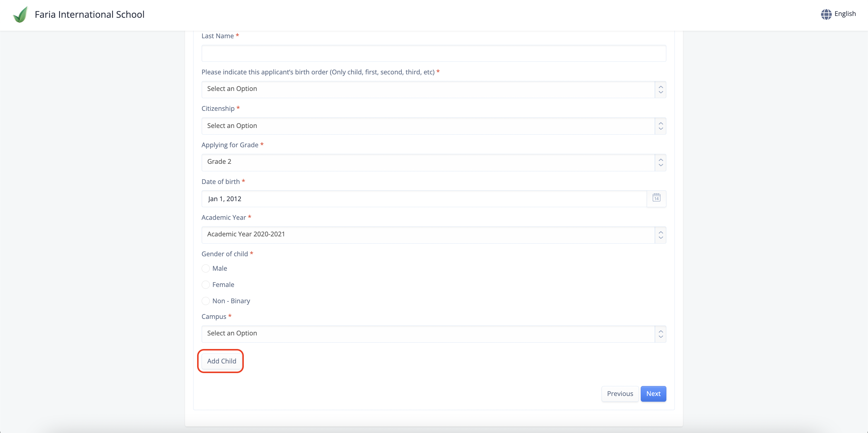Click the Date of birth label
868x433 pixels.
coord(220,182)
